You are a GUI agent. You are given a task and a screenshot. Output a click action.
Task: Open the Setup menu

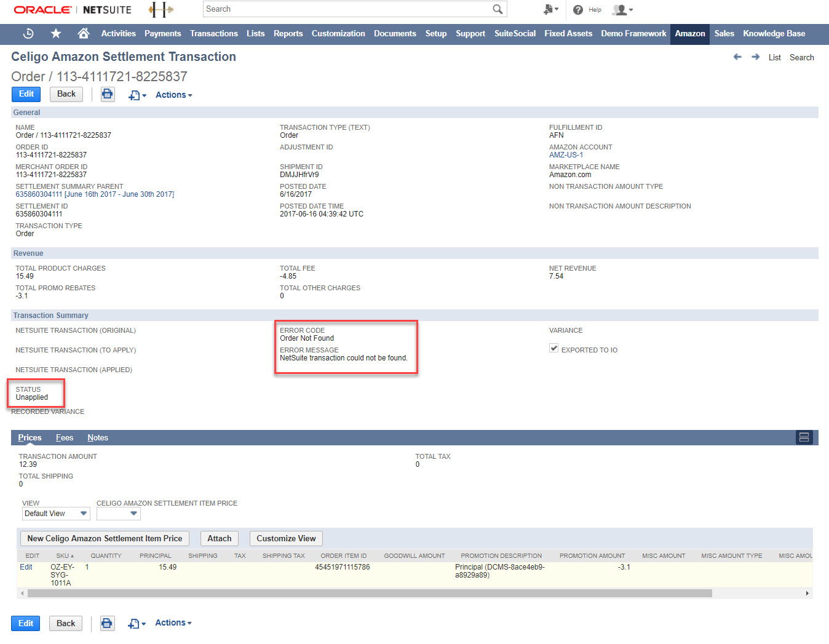pyautogui.click(x=436, y=33)
